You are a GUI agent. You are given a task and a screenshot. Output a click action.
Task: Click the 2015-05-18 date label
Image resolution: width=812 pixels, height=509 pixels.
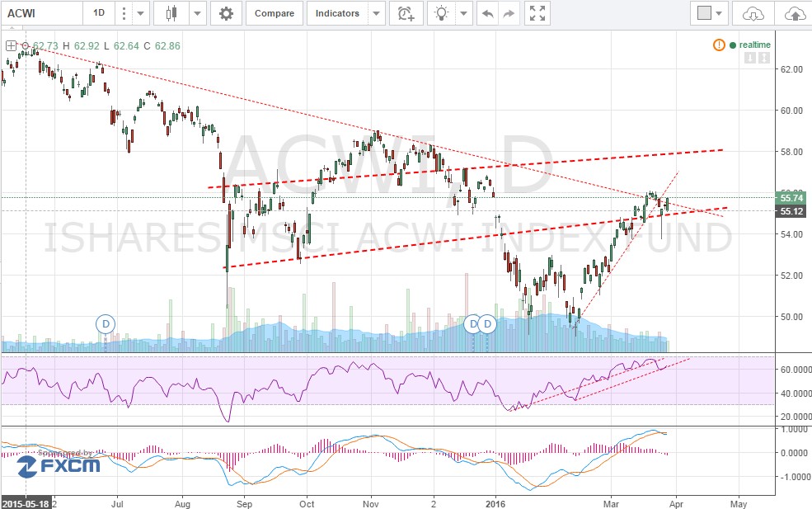coord(26,503)
